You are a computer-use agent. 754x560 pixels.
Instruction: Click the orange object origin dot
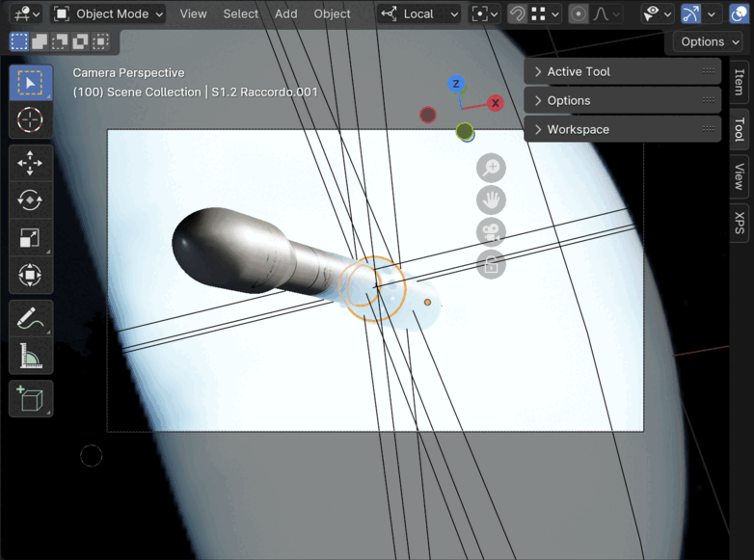[427, 302]
